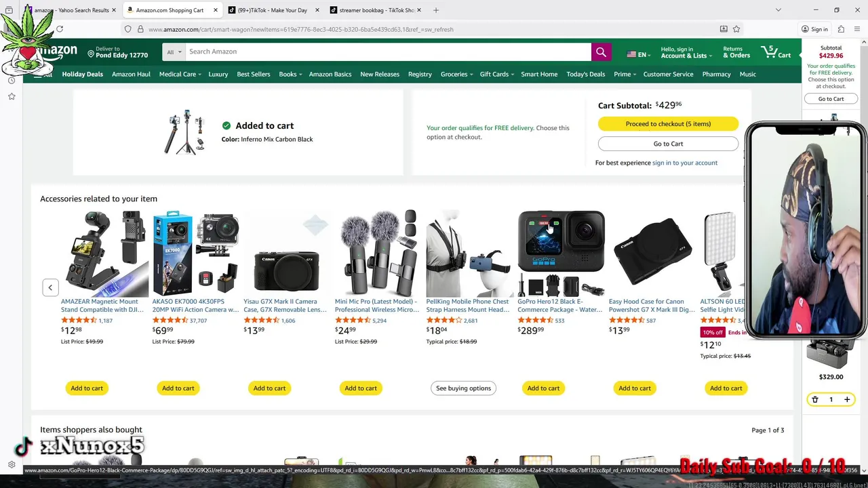Click the orange search magnifier button

click(x=601, y=52)
